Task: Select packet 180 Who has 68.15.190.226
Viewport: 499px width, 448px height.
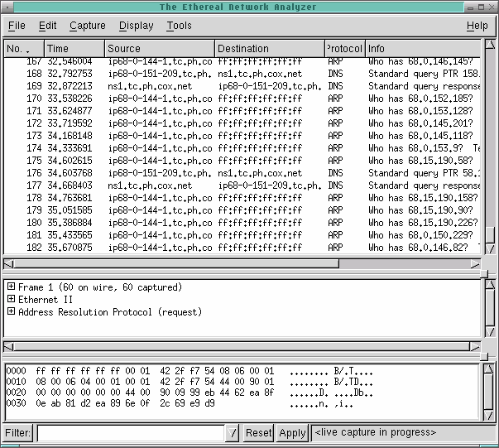Action: point(242,223)
